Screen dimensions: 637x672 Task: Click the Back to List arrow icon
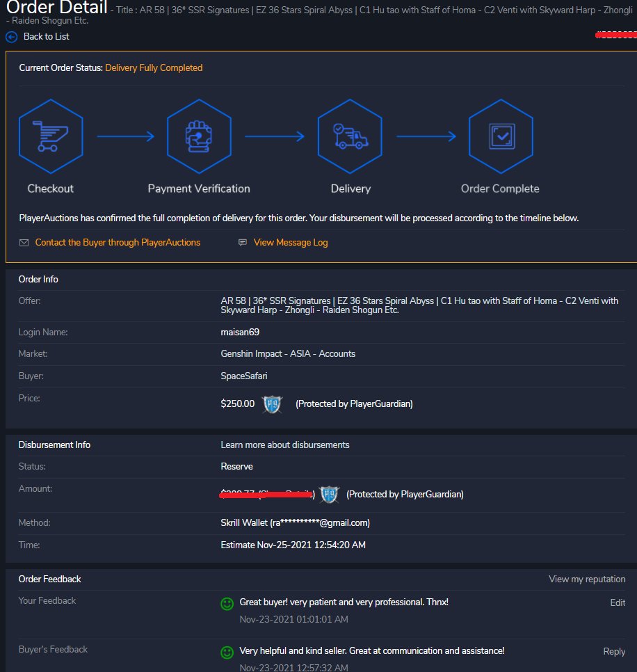point(12,38)
